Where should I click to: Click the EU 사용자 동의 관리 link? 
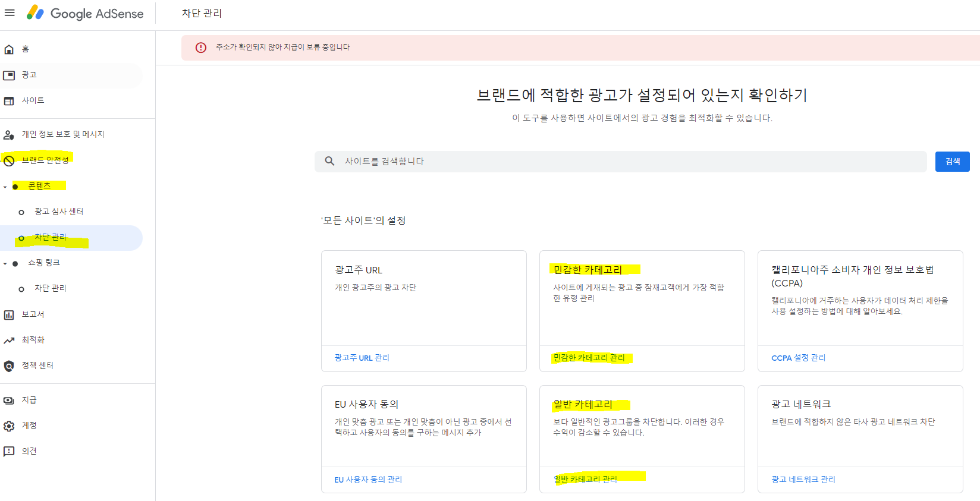click(368, 480)
